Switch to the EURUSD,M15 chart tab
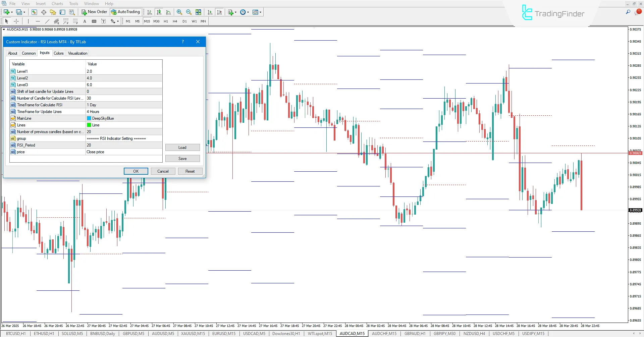This screenshot has height=337, width=644. tap(223, 333)
